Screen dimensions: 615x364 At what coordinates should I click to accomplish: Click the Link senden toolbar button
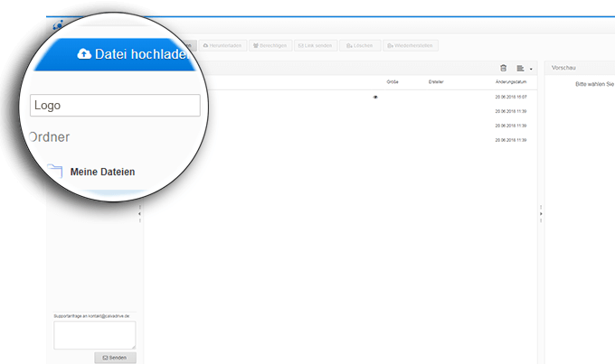pyautogui.click(x=316, y=45)
